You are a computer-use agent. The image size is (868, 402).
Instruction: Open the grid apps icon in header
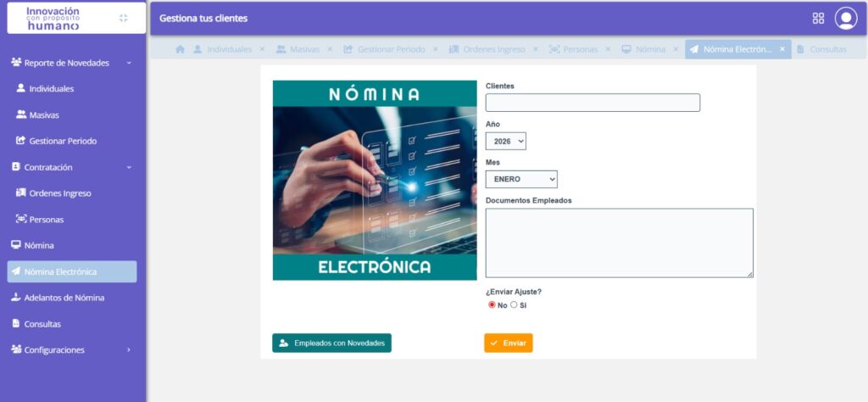(x=818, y=18)
